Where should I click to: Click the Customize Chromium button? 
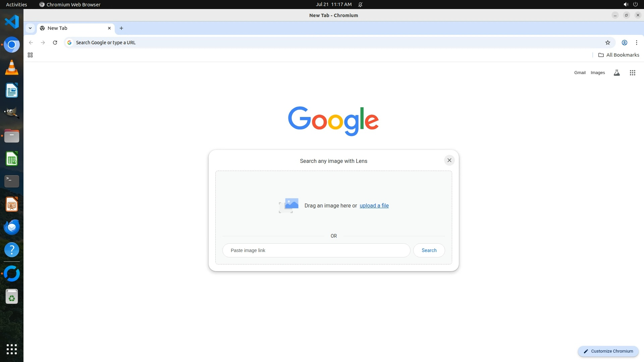[608, 351]
